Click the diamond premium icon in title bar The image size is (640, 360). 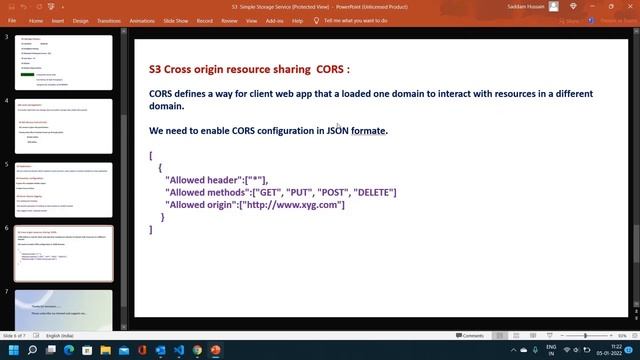pos(573,7)
